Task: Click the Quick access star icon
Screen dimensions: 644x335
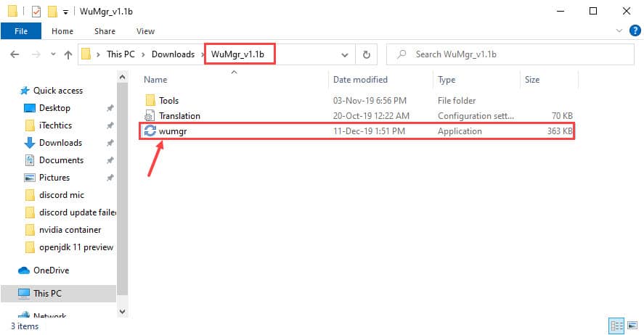Action: click(x=25, y=91)
